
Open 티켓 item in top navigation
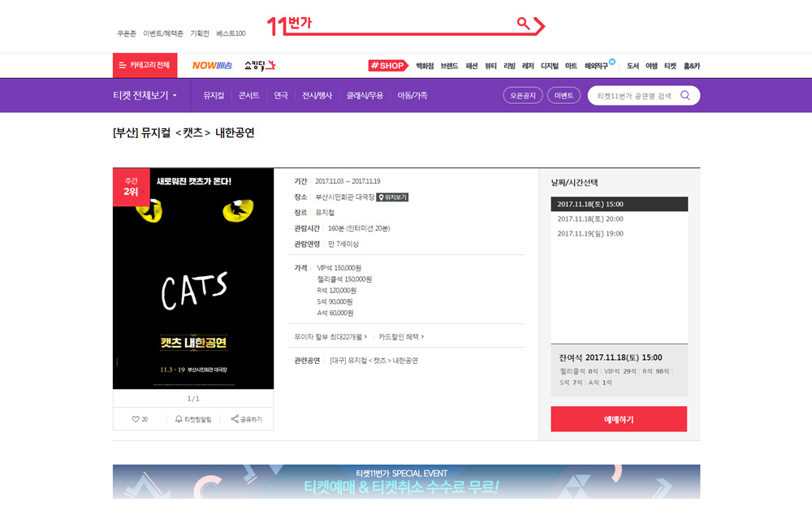[x=671, y=66]
